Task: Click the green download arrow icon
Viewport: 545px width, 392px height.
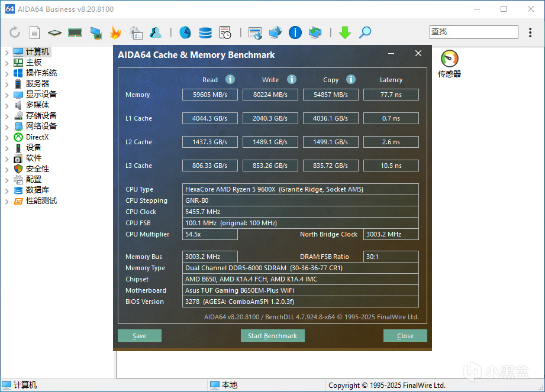Action: (345, 33)
